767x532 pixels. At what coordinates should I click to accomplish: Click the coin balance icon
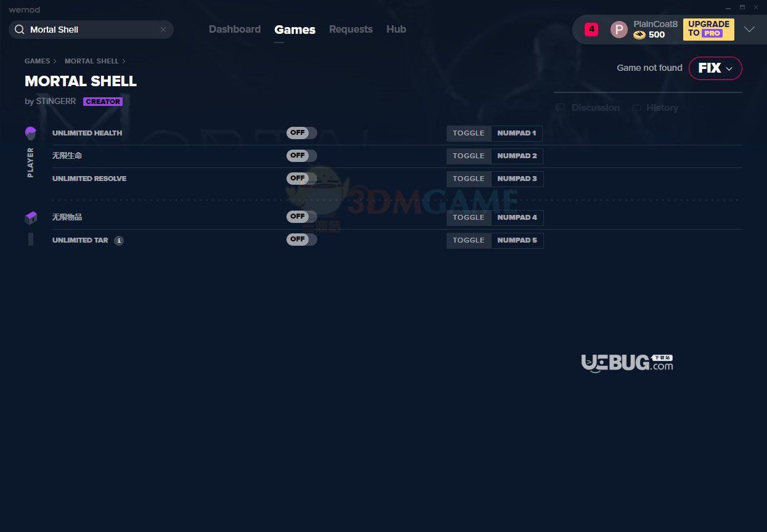[639, 35]
